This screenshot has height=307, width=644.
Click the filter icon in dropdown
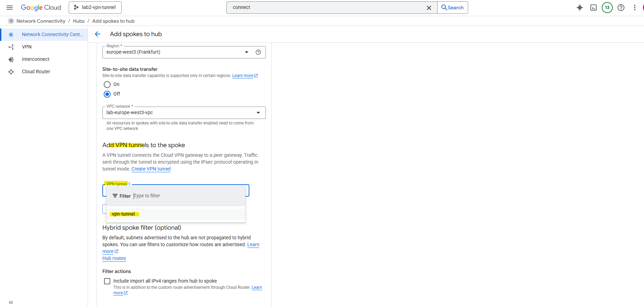(115, 196)
